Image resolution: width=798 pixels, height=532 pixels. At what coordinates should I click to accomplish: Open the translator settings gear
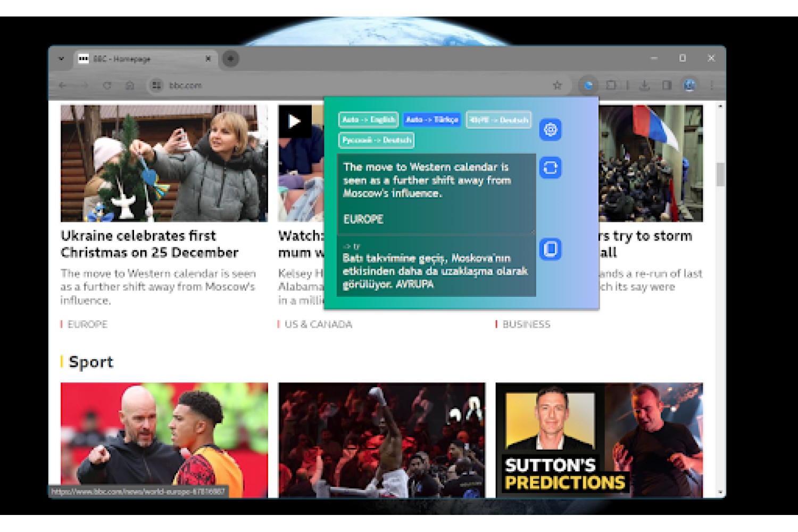(x=550, y=129)
